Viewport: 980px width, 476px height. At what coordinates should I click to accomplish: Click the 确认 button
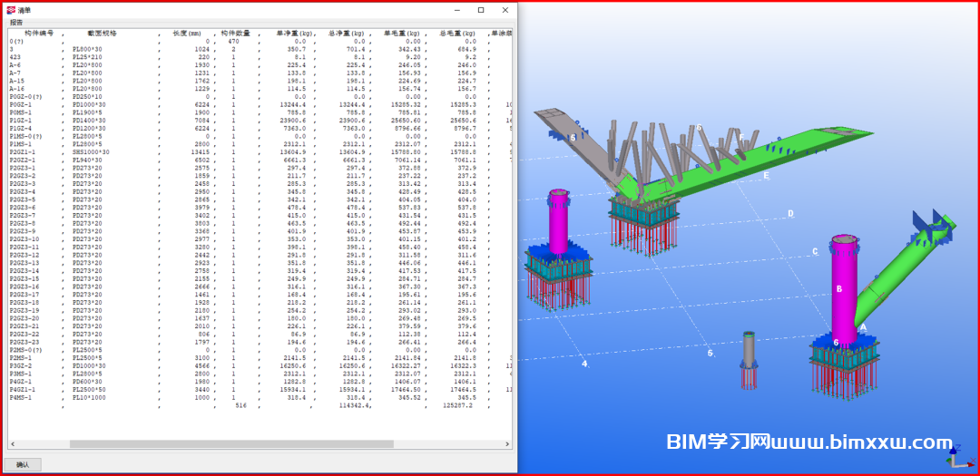pyautogui.click(x=23, y=464)
